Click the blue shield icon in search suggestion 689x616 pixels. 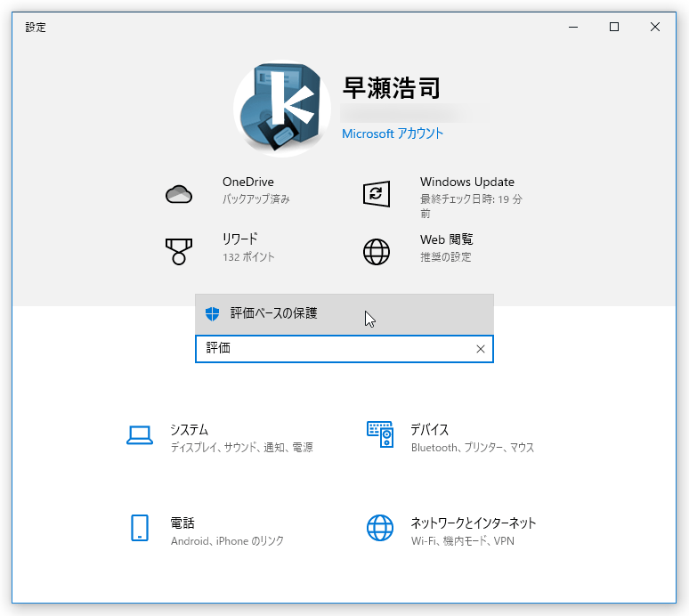pyautogui.click(x=212, y=313)
